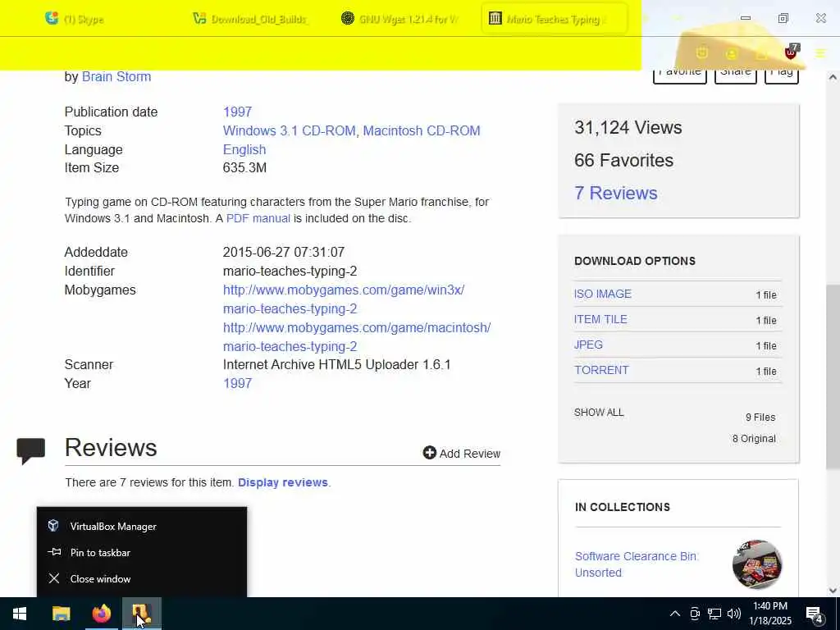Click the page scrollbar up arrow
This screenshot has height=630, width=840.
[x=833, y=77]
